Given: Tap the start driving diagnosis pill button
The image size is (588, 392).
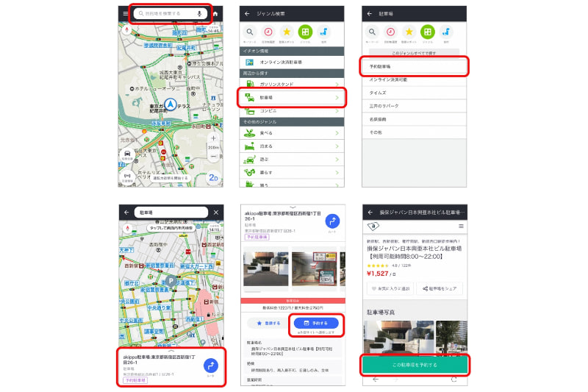Looking at the screenshot, I should [171, 178].
